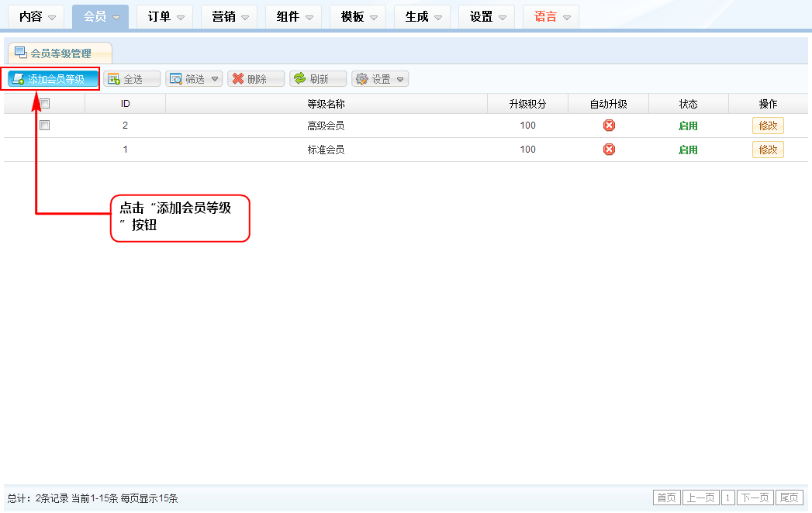Click 修改 to edit 标准会员
Image resolution: width=812 pixels, height=513 pixels.
pyautogui.click(x=768, y=150)
